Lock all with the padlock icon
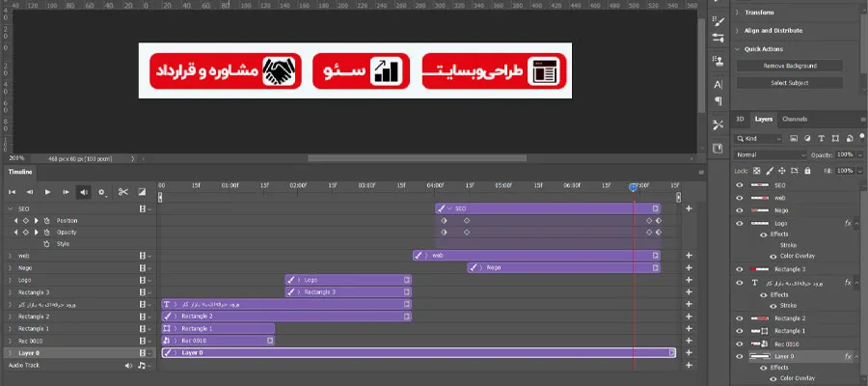The height and width of the screenshot is (386, 868). pos(807,171)
